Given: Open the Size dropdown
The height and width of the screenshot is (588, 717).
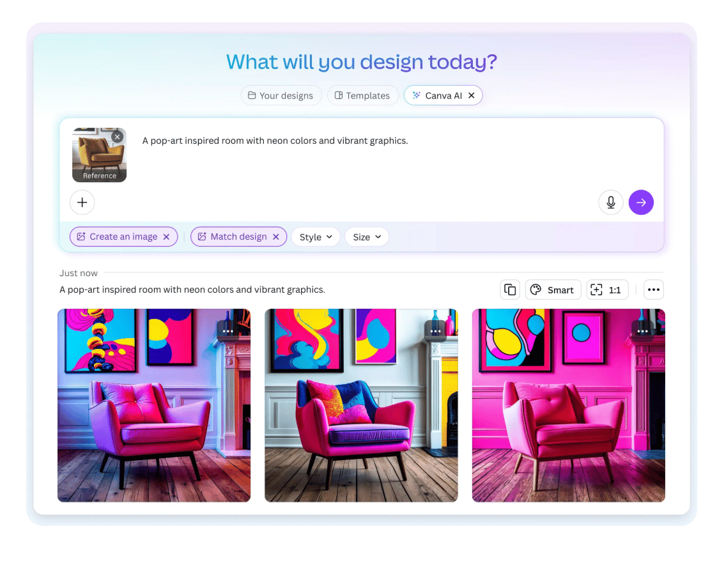Looking at the screenshot, I should pyautogui.click(x=367, y=237).
